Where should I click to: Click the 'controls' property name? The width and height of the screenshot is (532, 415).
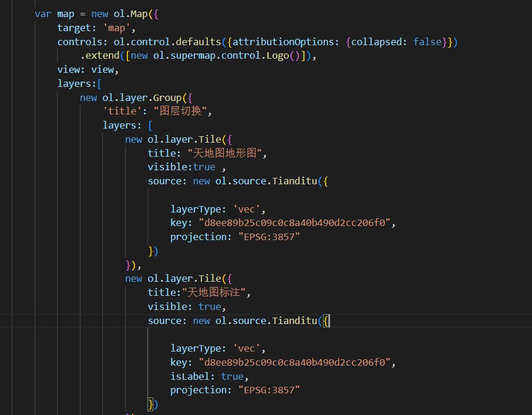80,42
